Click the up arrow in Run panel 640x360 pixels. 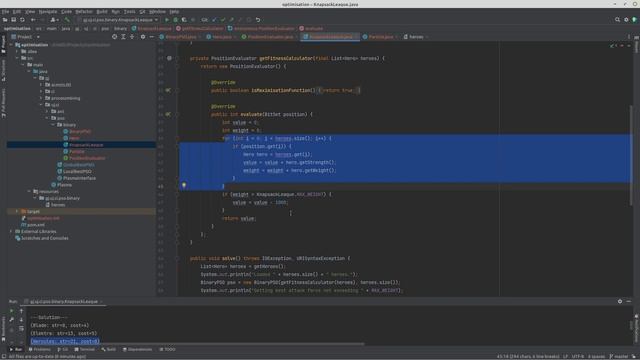21,311
